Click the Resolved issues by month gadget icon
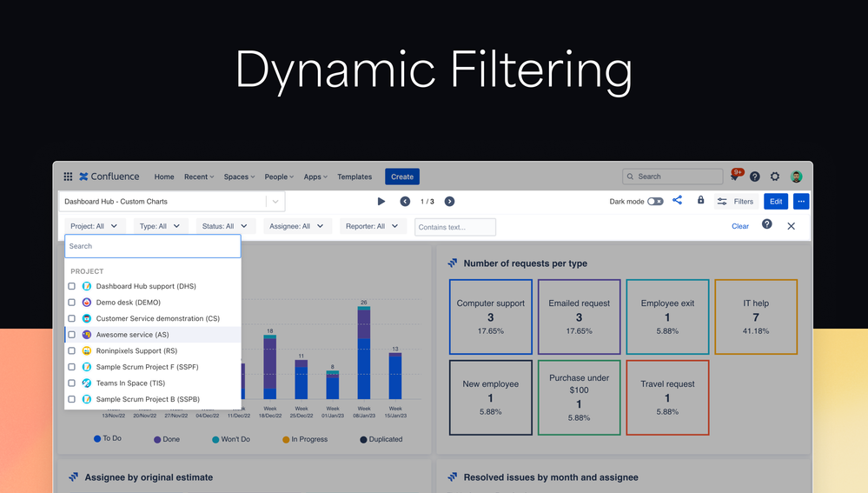 pyautogui.click(x=453, y=477)
